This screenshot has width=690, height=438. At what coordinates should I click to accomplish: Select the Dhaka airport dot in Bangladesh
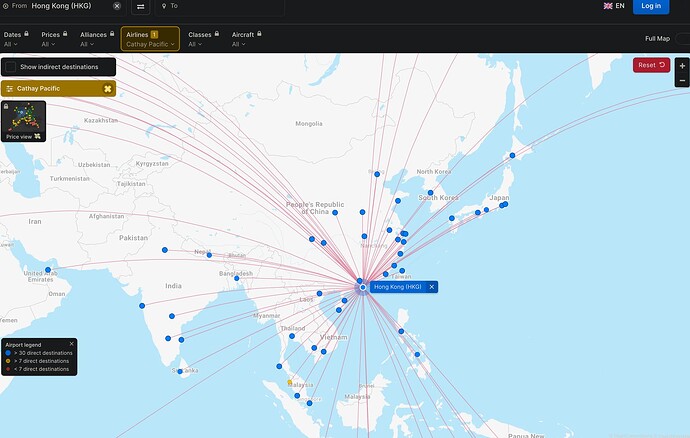(x=236, y=278)
